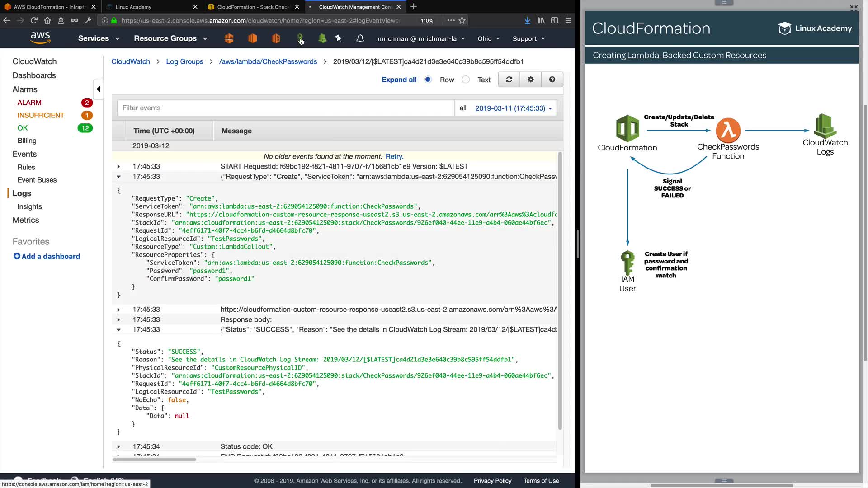
Task: Click the help question mark icon
Action: point(552,80)
